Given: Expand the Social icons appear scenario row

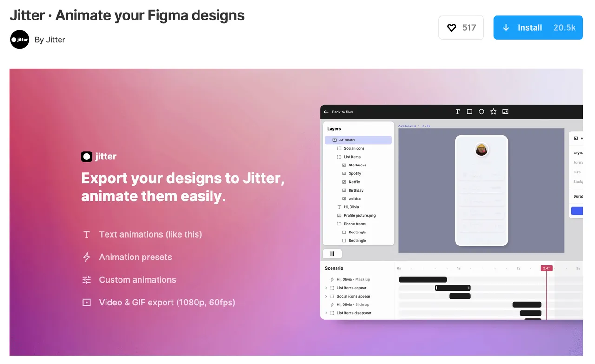Looking at the screenshot, I should 326,296.
